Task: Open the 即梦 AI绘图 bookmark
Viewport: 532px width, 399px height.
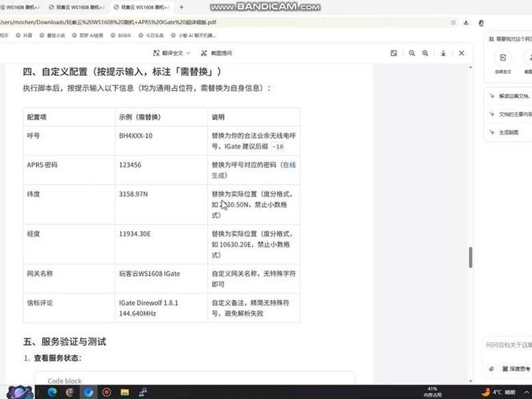Action: point(88,35)
